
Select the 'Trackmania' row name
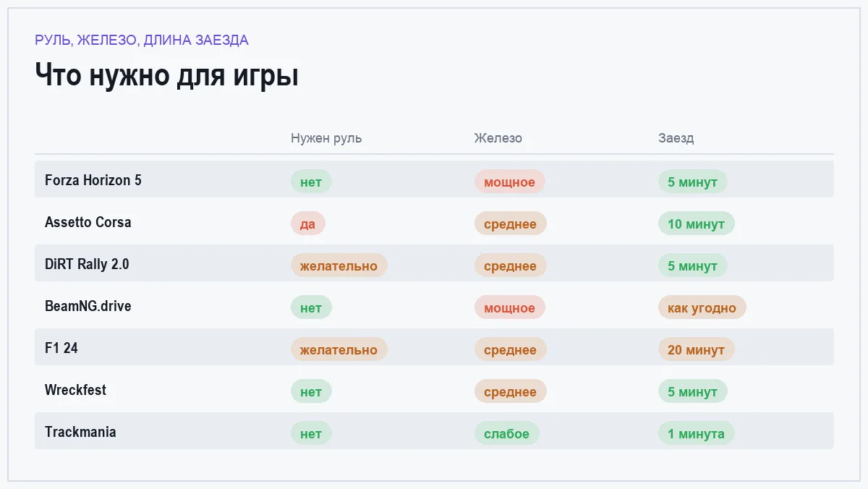point(80,432)
